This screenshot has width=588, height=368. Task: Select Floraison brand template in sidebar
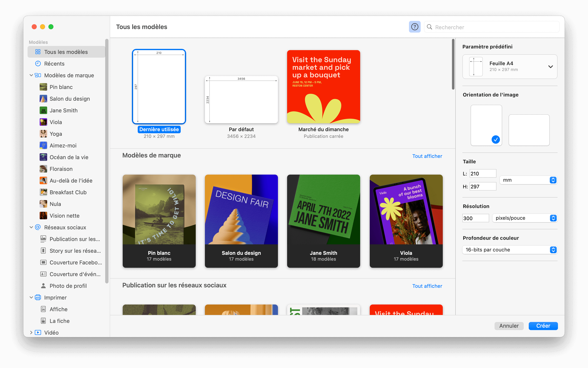click(66, 169)
